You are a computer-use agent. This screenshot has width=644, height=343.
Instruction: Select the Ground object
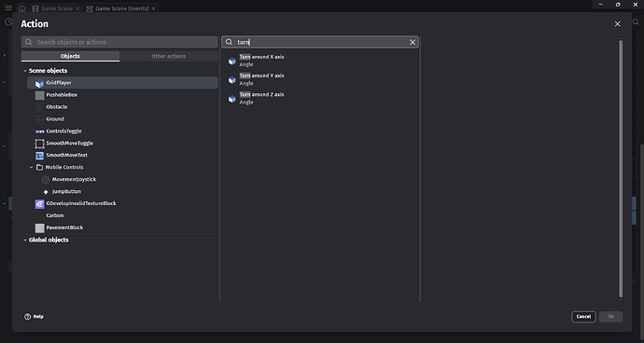coord(122,119)
